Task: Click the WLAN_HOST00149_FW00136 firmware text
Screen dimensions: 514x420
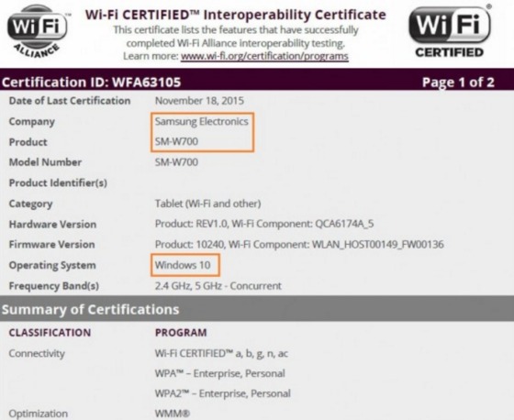Action: [377, 245]
